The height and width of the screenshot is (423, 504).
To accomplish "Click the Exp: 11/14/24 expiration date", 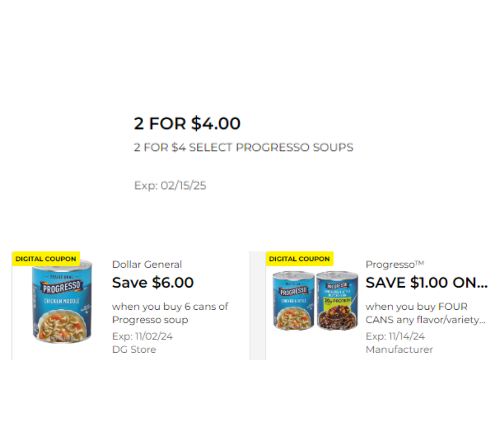I will pyautogui.click(x=395, y=337).
